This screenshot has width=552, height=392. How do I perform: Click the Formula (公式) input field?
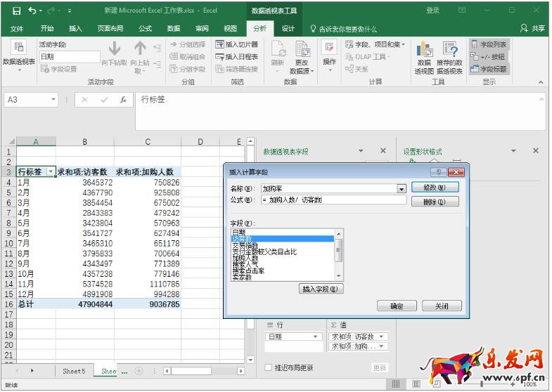pyautogui.click(x=333, y=200)
